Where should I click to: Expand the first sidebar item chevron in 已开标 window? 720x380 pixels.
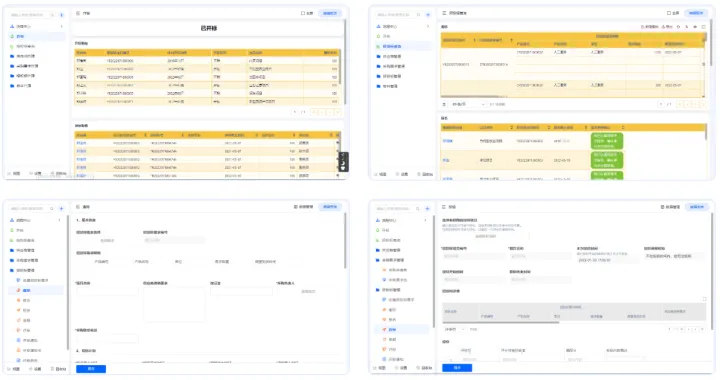tap(62, 27)
